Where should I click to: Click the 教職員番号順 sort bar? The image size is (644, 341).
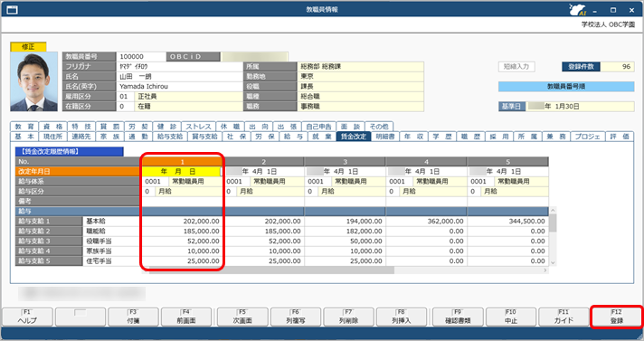[x=566, y=86]
